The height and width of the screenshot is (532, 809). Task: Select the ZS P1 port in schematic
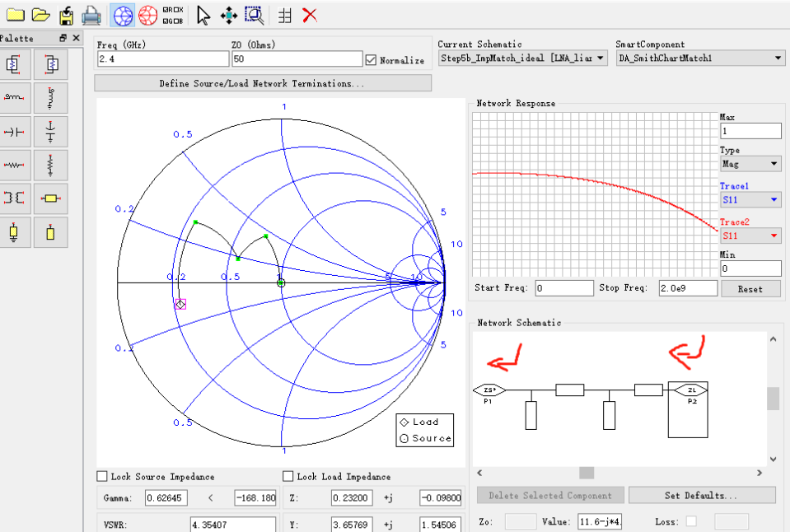coord(489,390)
